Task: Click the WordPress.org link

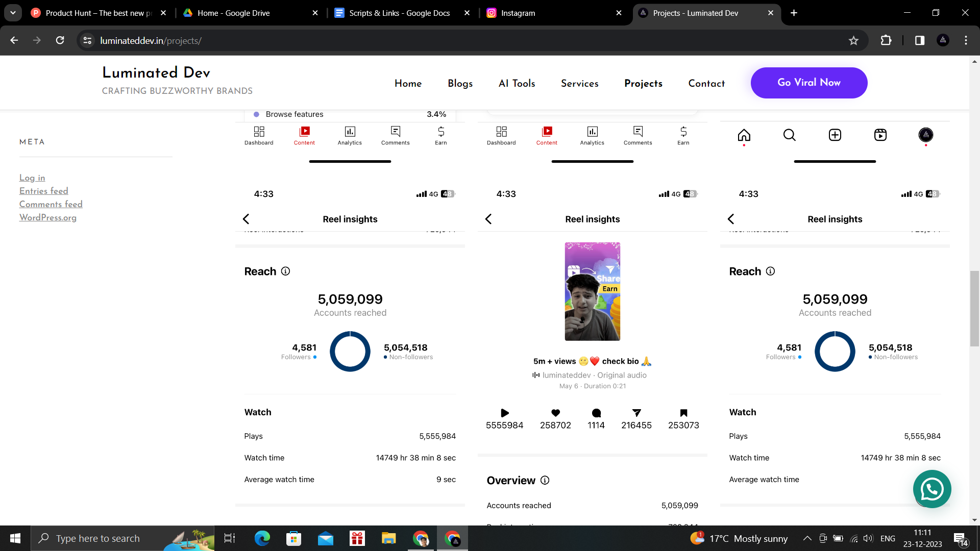Action: 48,217
